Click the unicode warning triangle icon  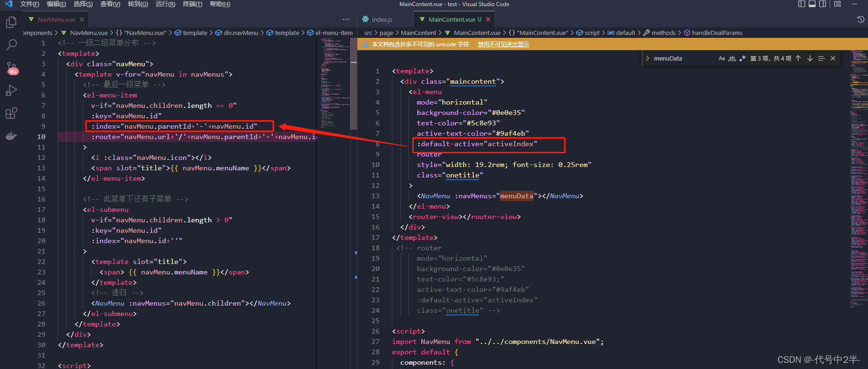pos(365,44)
